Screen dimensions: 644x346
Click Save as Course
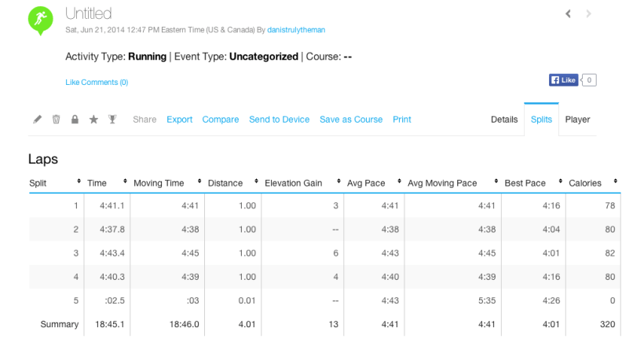(351, 120)
